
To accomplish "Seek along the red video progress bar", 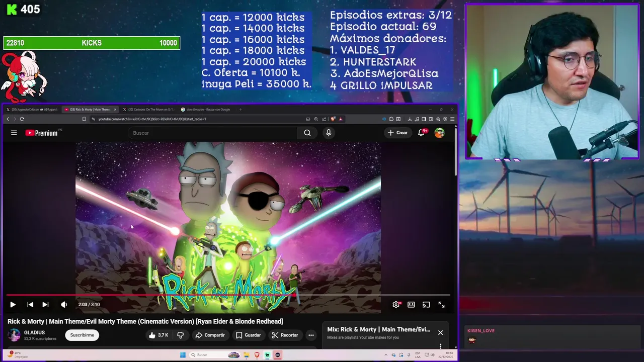I will click(x=228, y=295).
